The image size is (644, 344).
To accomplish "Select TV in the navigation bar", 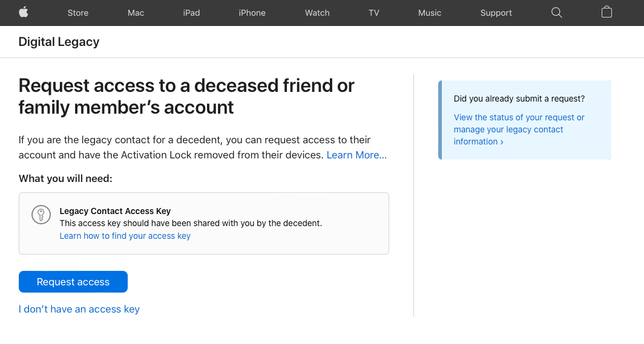I will (374, 13).
